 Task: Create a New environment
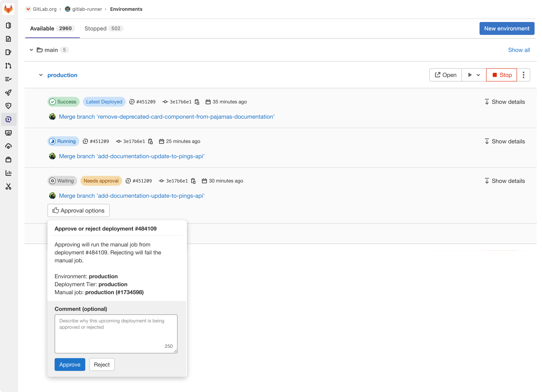pos(507,28)
